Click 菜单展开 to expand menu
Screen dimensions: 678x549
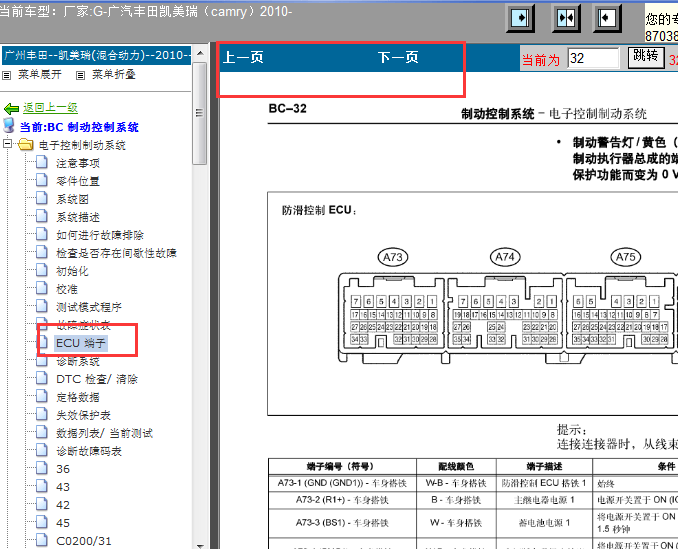click(x=39, y=75)
